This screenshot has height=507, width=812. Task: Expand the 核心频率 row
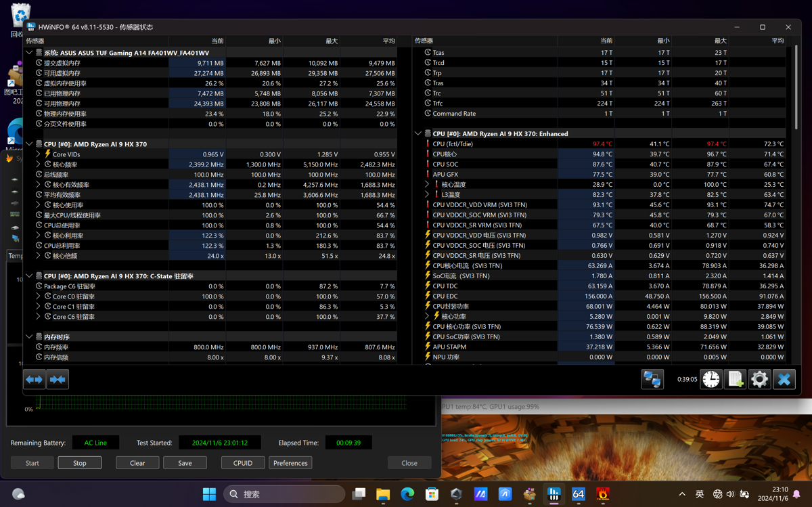39,164
